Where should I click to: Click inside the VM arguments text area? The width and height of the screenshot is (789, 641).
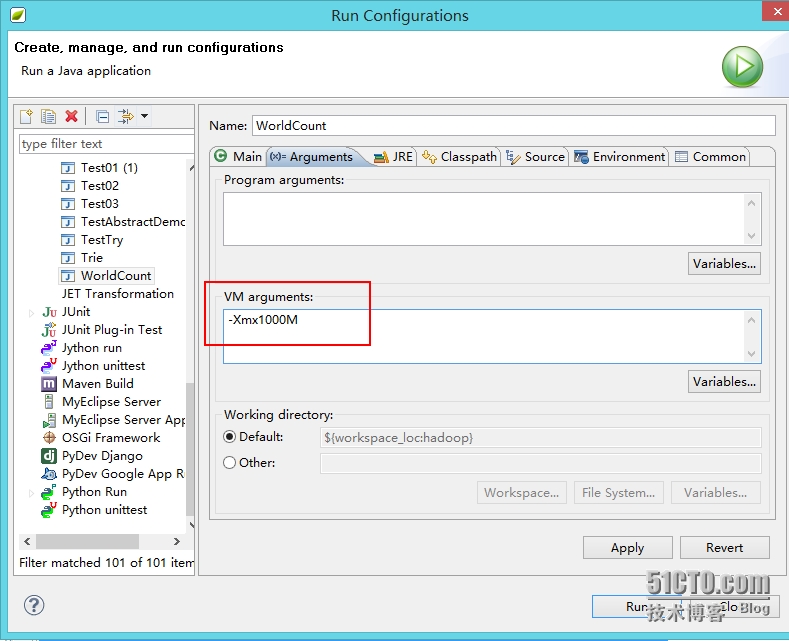pyautogui.click(x=483, y=336)
